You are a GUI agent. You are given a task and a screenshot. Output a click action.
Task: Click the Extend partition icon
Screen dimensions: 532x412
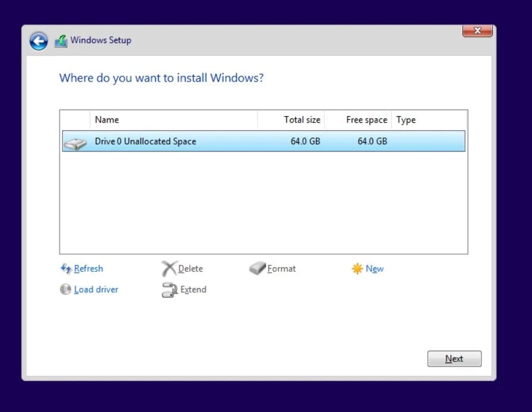tap(167, 290)
